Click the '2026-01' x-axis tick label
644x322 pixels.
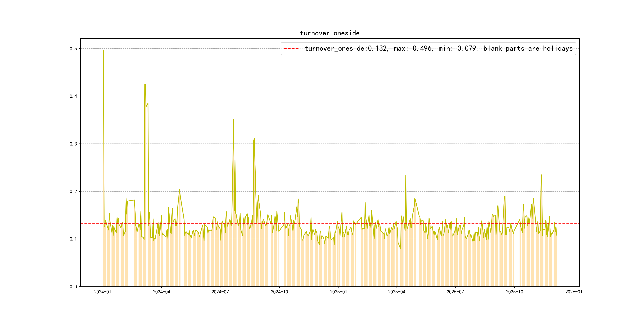(x=574, y=292)
